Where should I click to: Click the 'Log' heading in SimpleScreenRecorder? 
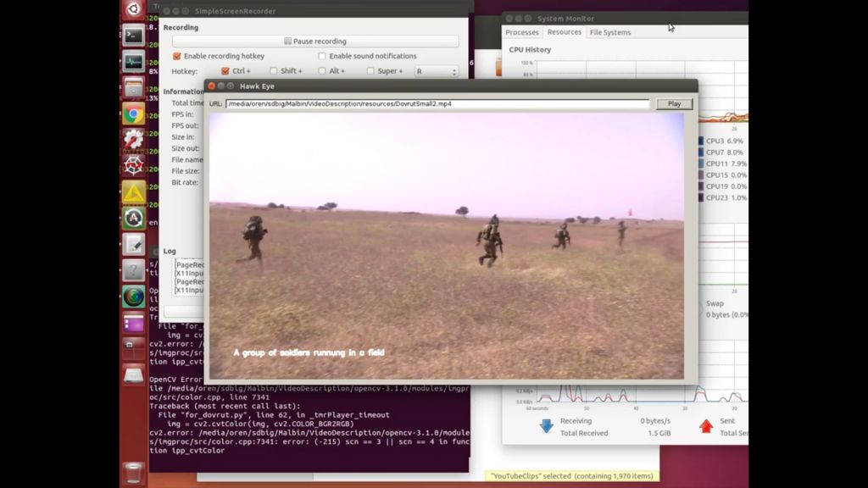click(170, 251)
